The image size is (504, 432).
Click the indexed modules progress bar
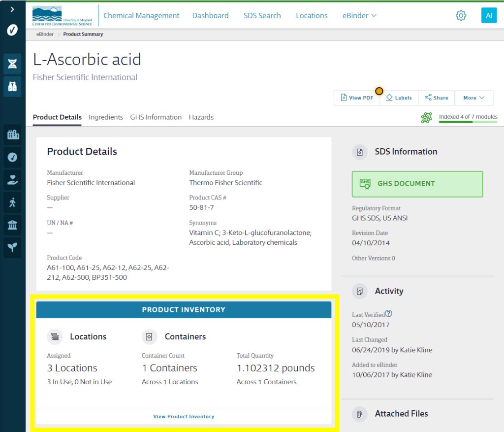[x=468, y=122]
